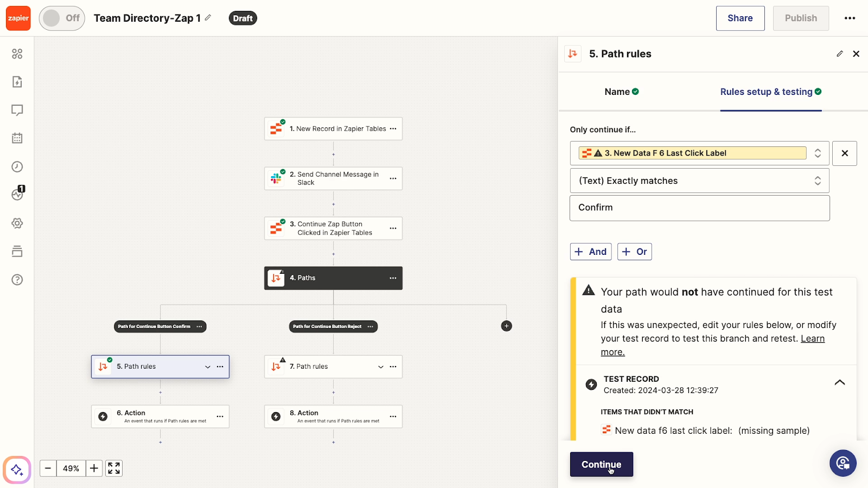The height and width of the screenshot is (488, 868).
Task: Select the 6. Action step
Action: pyautogui.click(x=160, y=416)
